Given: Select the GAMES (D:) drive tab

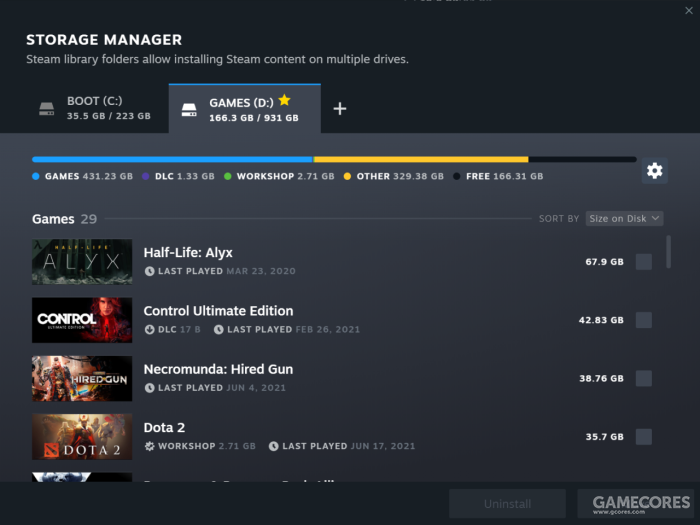Looking at the screenshot, I should tap(245, 108).
